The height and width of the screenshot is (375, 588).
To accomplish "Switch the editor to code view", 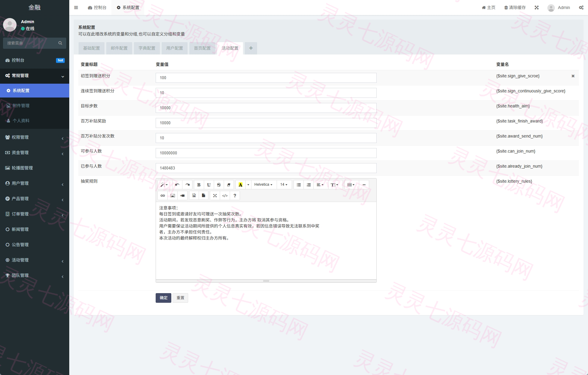I will tap(225, 196).
